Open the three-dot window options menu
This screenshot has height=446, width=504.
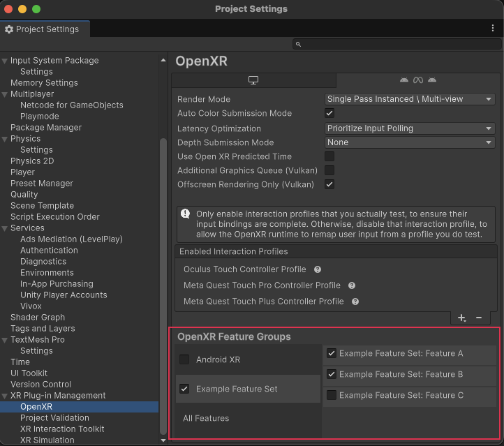click(x=492, y=29)
